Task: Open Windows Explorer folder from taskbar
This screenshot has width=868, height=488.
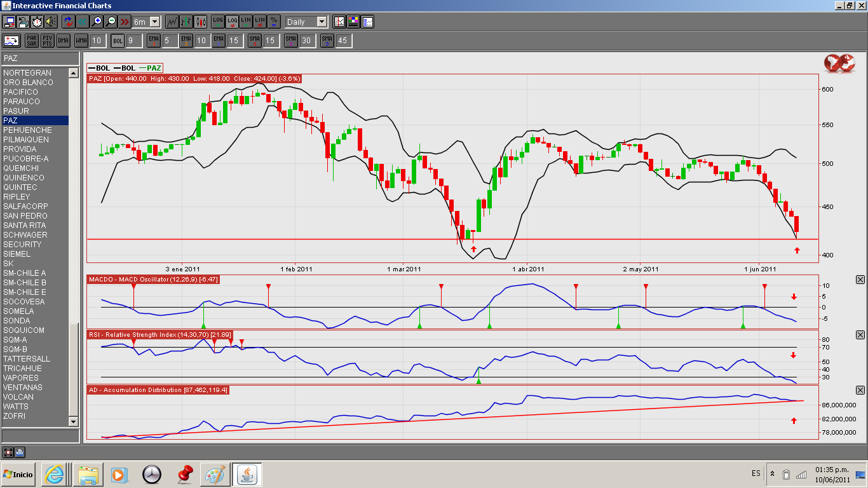Action: (x=87, y=474)
